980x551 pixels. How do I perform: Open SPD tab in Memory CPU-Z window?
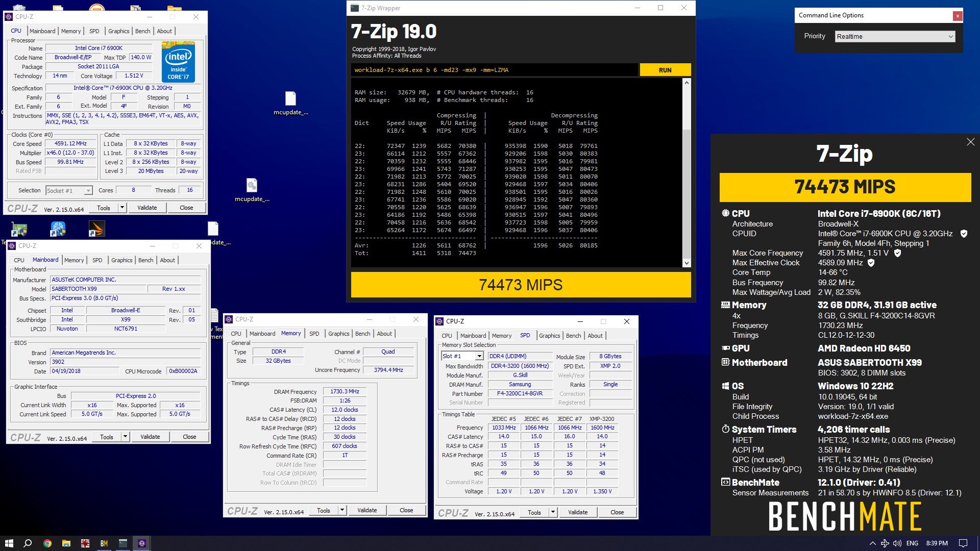pyautogui.click(x=314, y=334)
